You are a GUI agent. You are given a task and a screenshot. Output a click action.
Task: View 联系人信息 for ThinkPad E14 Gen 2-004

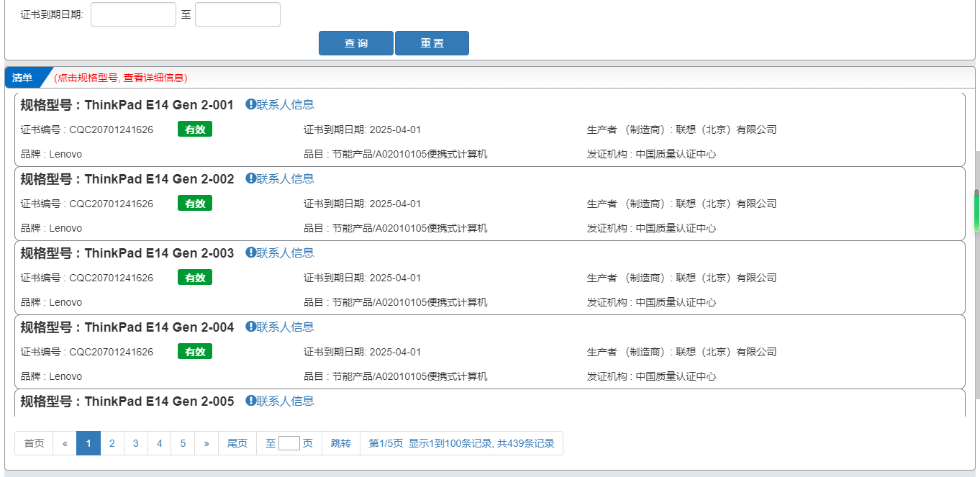point(280,327)
